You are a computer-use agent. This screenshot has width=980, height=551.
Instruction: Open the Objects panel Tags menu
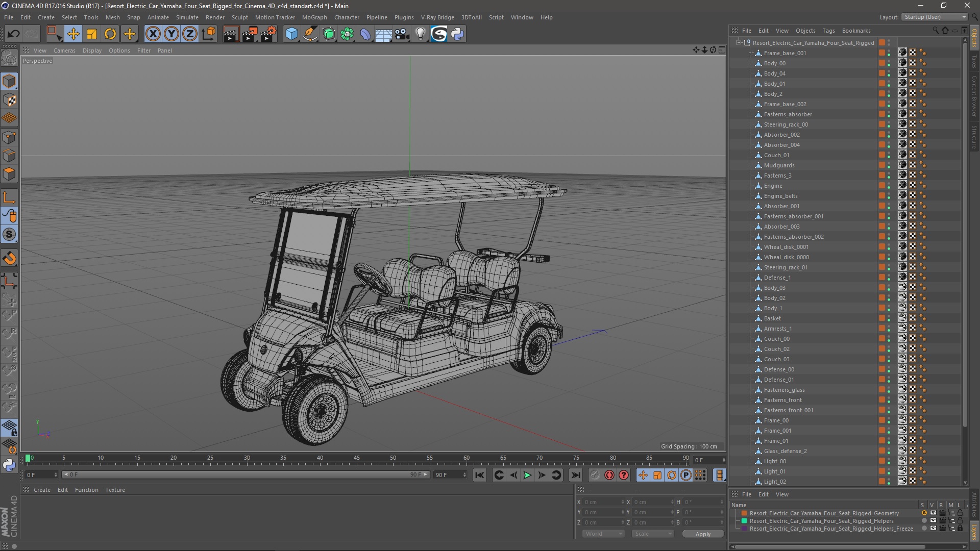pyautogui.click(x=828, y=31)
